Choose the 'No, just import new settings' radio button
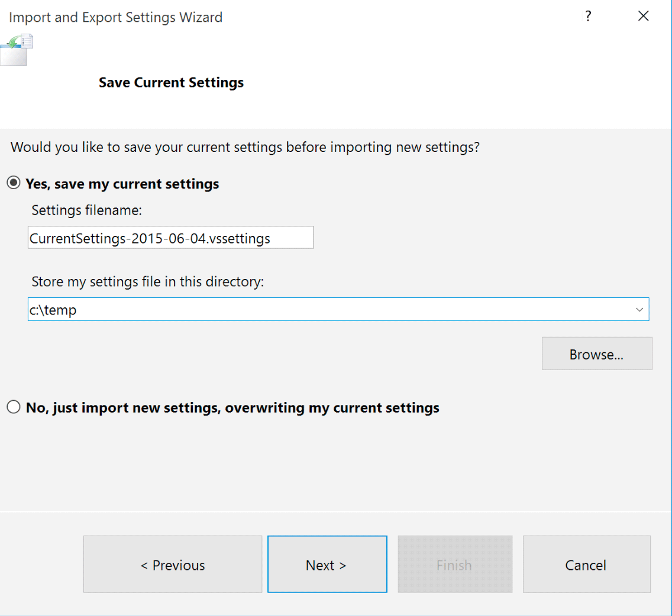 tap(14, 407)
